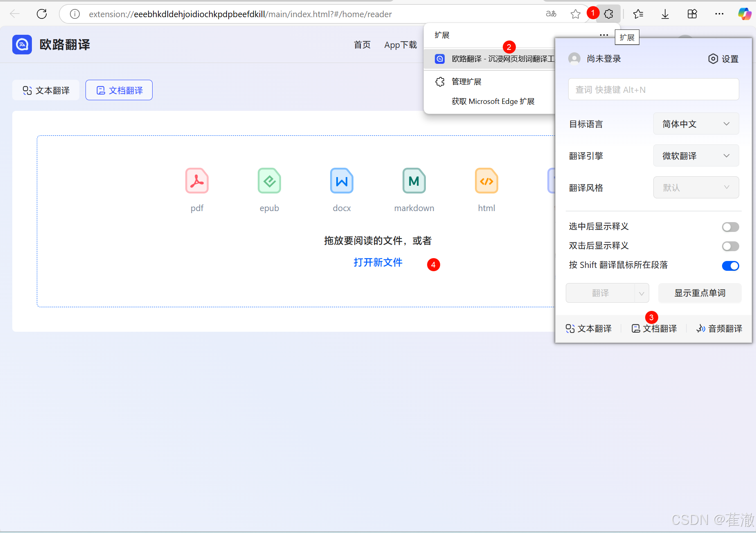Click 显示重点单词 button
This screenshot has height=533, width=756.
click(x=700, y=293)
